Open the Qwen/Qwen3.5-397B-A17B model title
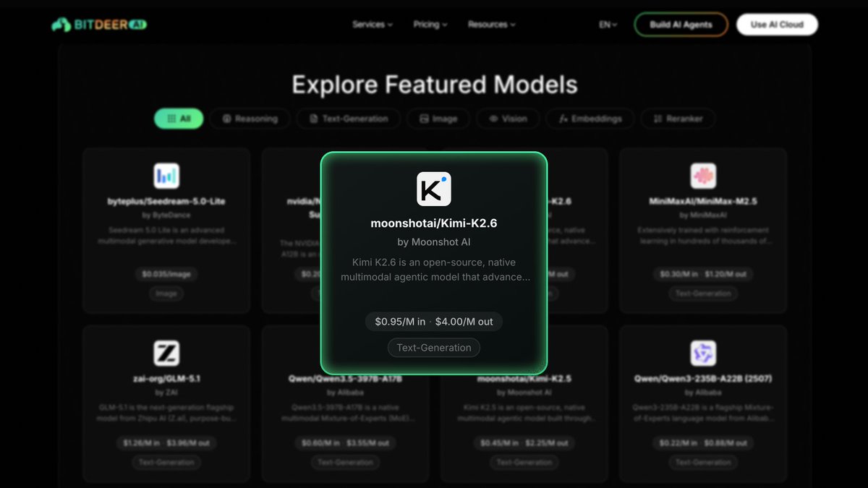This screenshot has width=868, height=488. point(345,379)
